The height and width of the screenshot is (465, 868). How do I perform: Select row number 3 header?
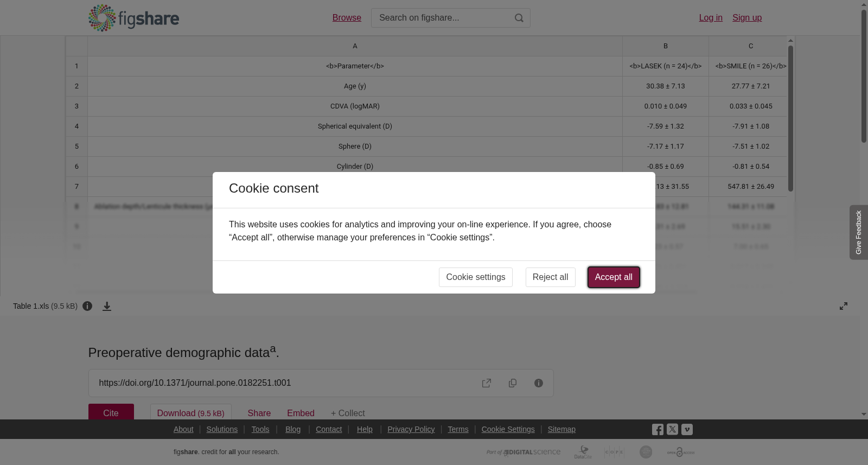(x=76, y=106)
